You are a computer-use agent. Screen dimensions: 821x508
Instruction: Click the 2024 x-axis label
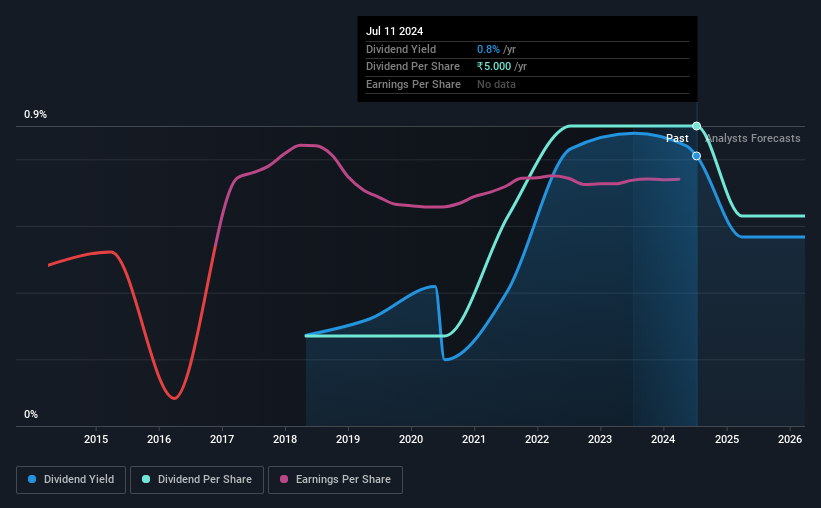[x=663, y=439]
